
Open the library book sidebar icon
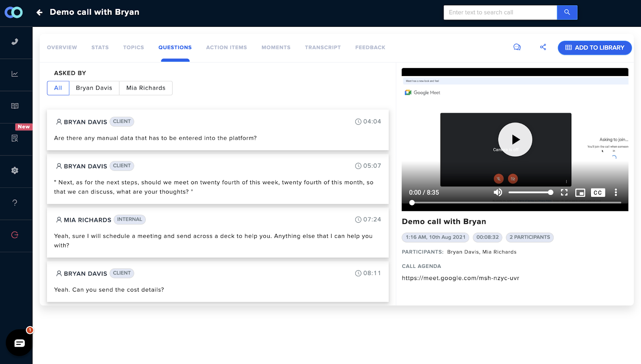point(15,106)
